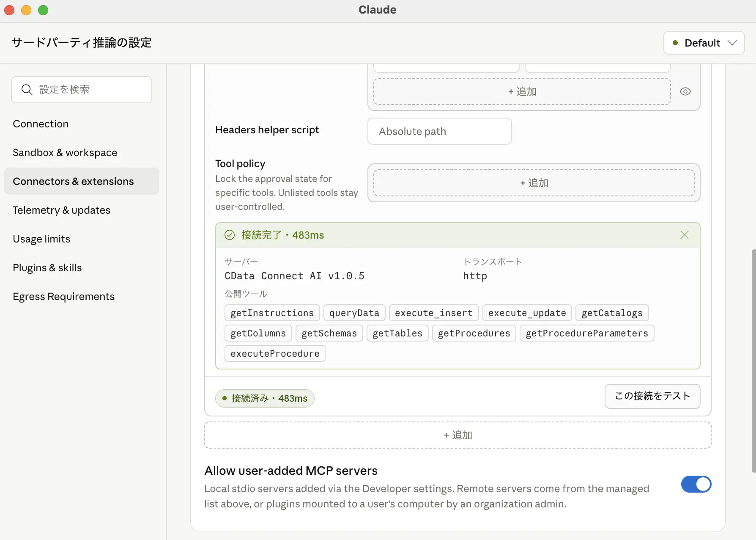Toggle Allow user-added MCP servers switch
The height and width of the screenshot is (540, 756).
click(x=696, y=484)
